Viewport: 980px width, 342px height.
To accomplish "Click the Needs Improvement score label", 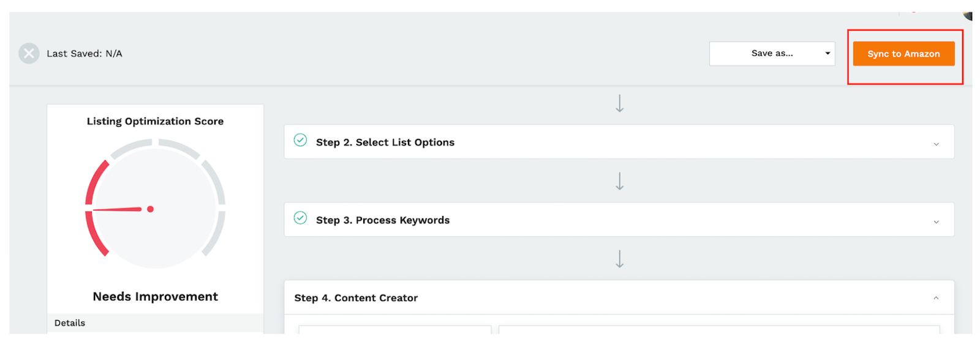I will pos(155,297).
